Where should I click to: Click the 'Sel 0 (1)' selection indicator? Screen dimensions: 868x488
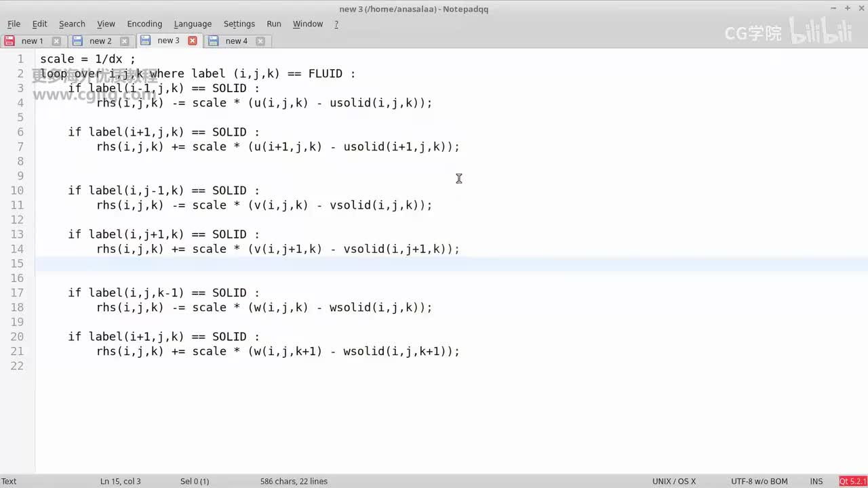[x=195, y=481]
